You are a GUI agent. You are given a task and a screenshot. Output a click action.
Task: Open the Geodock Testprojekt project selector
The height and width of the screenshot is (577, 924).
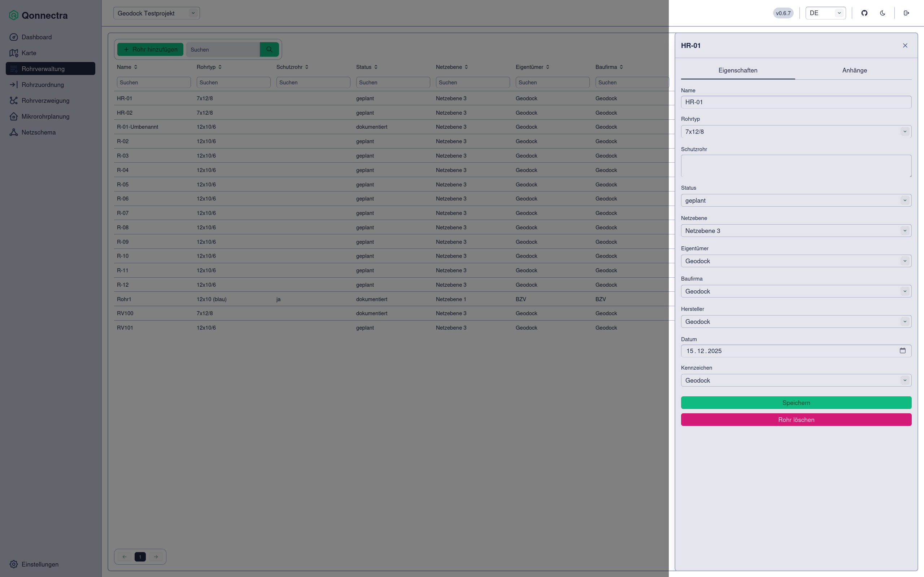tap(156, 13)
